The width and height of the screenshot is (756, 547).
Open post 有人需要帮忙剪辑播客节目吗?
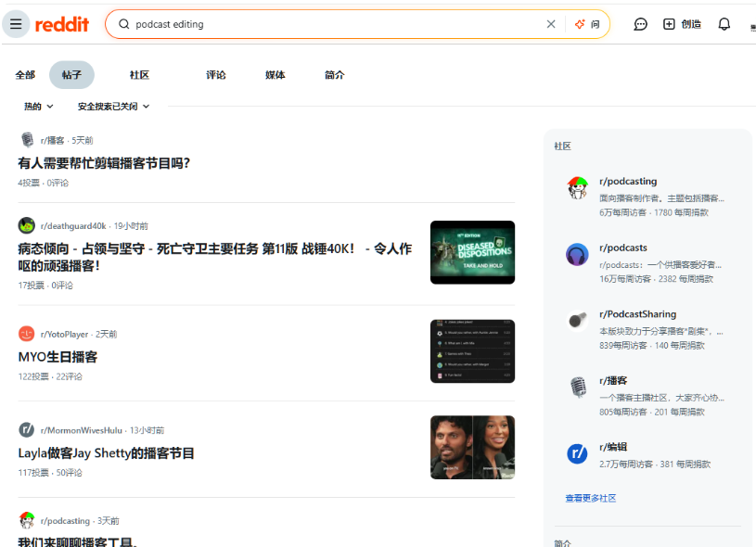pos(104,163)
